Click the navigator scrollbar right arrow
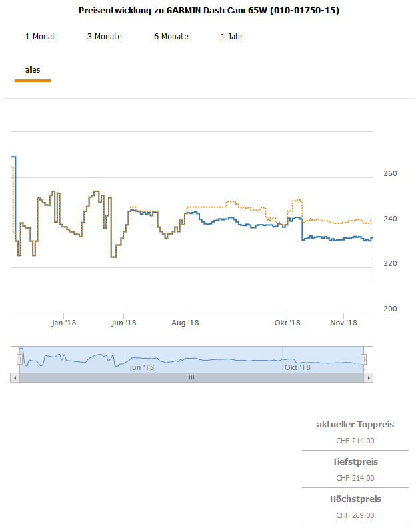Screen dimensions: 418x532 coord(369,378)
